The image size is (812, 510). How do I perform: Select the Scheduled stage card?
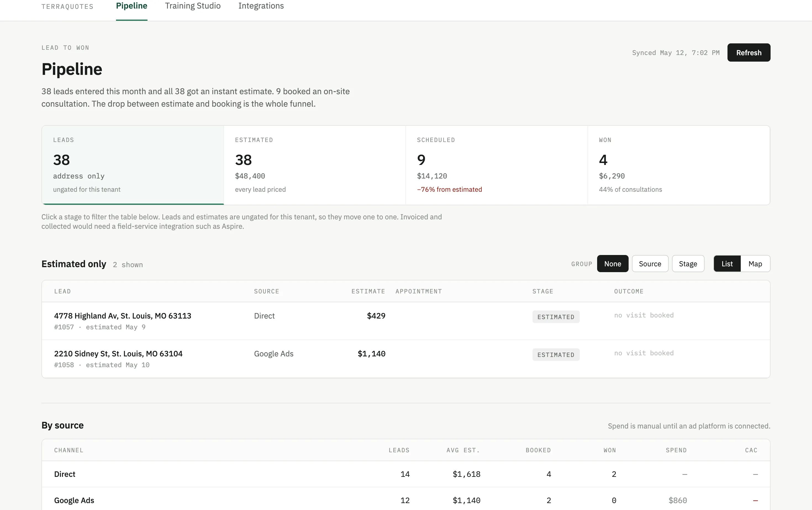tap(496, 165)
